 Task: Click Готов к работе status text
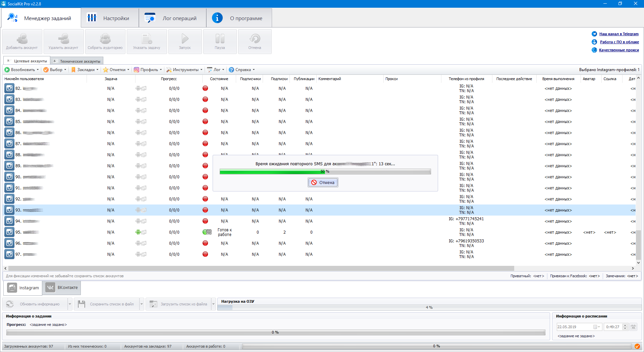224,232
